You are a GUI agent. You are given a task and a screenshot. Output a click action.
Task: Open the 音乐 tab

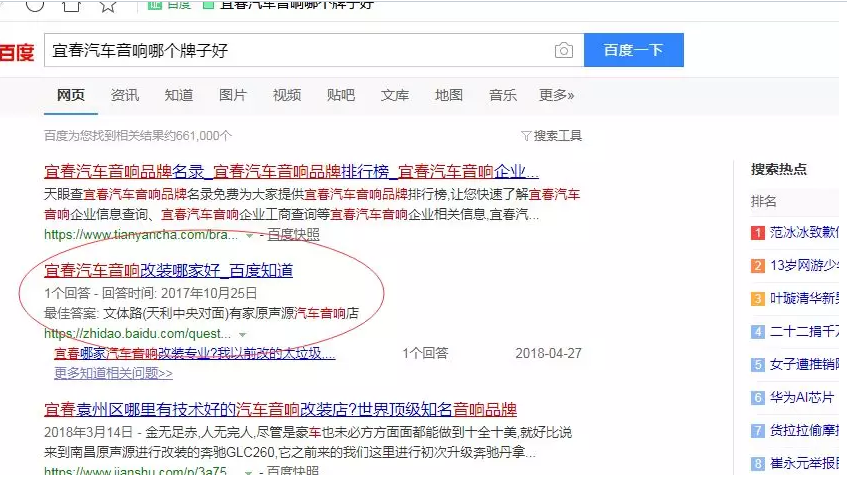pos(503,95)
